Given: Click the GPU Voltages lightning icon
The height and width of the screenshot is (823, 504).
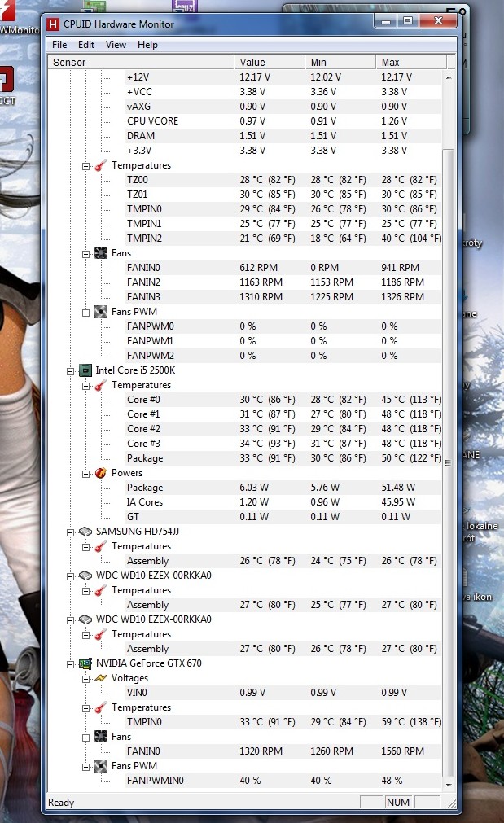Looking at the screenshot, I should 100,678.
